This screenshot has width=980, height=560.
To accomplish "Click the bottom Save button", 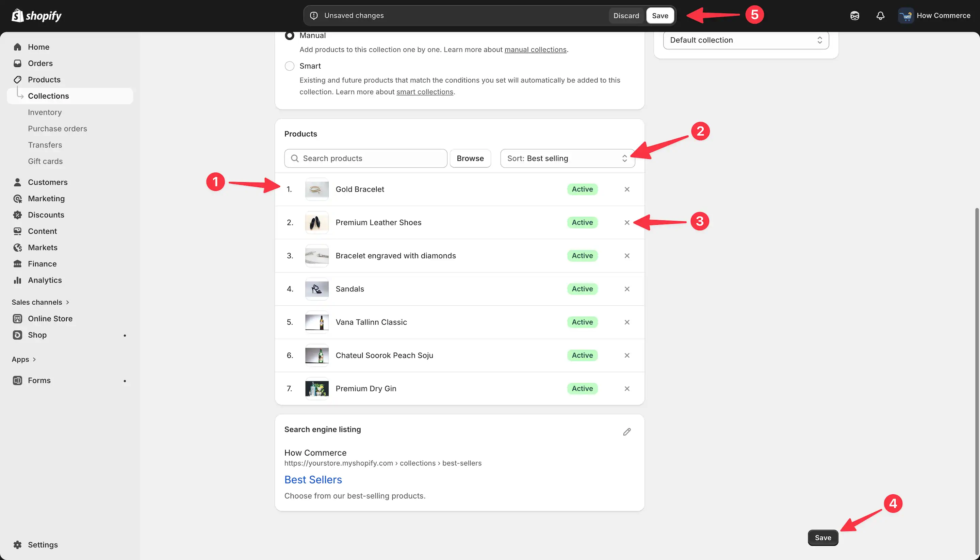I will pyautogui.click(x=822, y=538).
